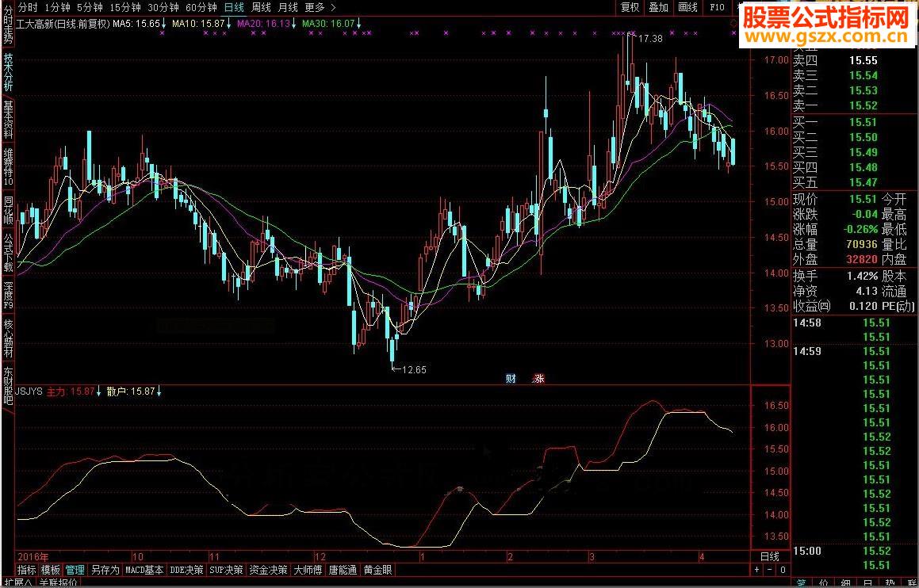Click the 管理 bottom tab
The image size is (919, 588).
point(75,570)
